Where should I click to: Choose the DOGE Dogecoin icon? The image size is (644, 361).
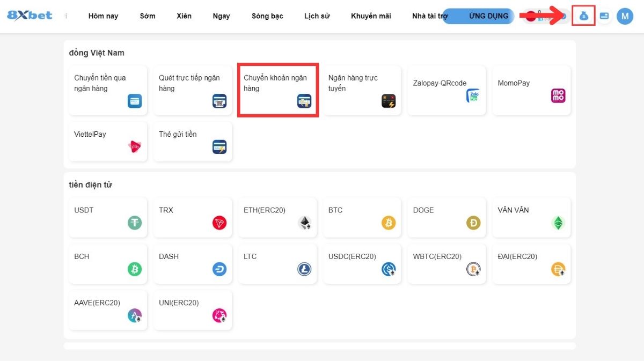(x=473, y=223)
